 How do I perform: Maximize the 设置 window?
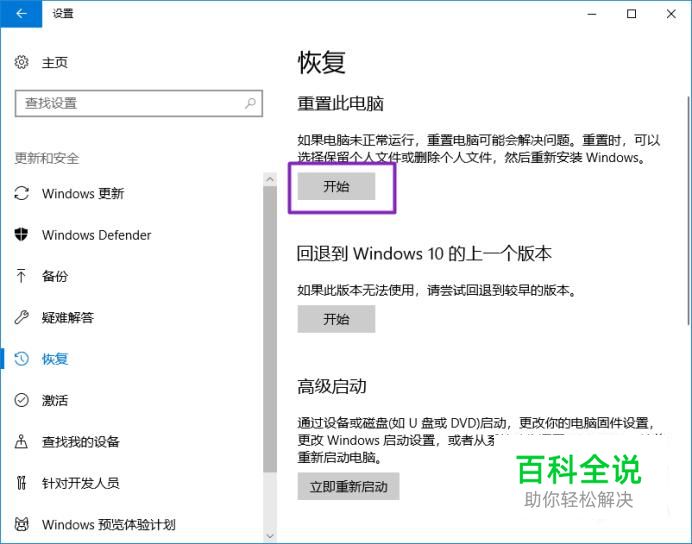(x=632, y=14)
